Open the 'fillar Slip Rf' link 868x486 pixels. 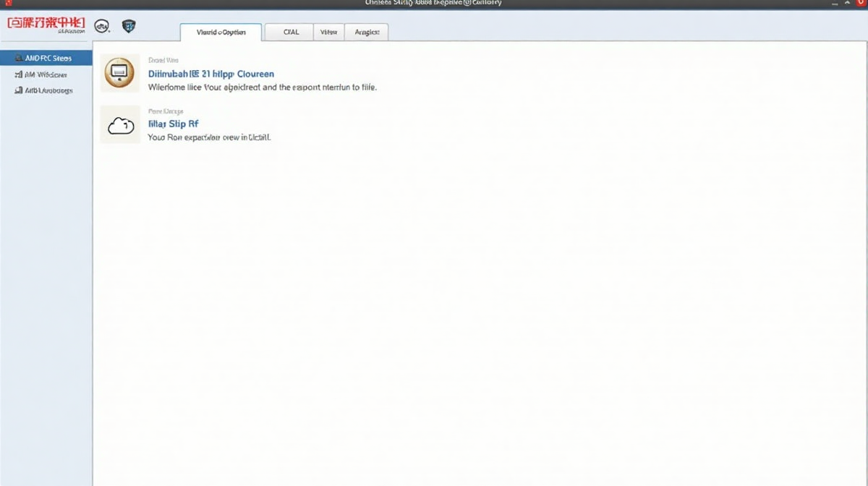click(173, 124)
